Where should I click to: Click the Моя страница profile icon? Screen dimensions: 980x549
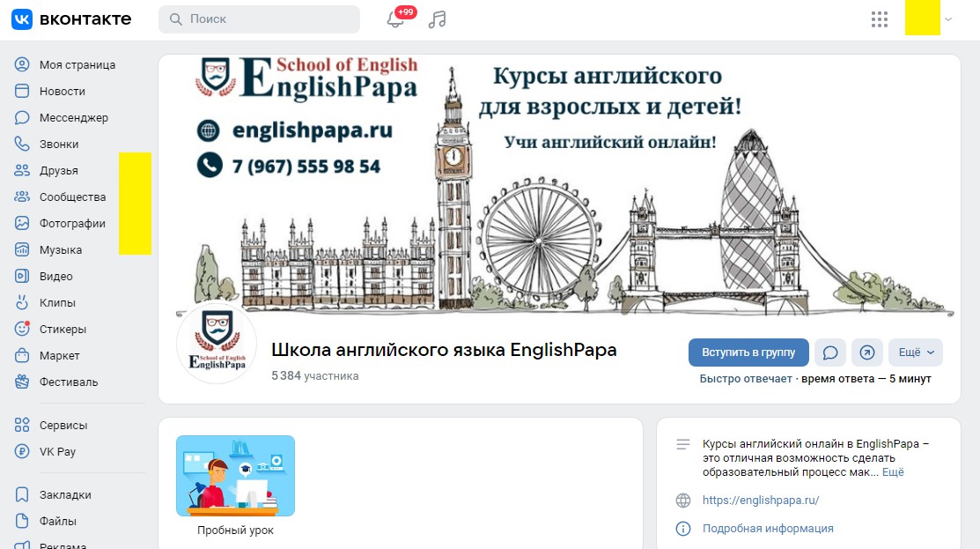pyautogui.click(x=22, y=64)
